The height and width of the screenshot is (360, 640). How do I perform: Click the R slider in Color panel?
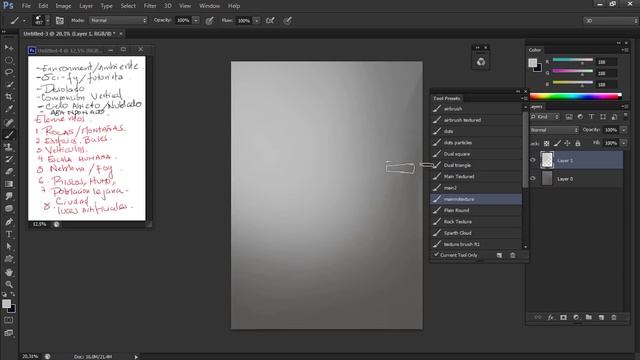point(573,60)
